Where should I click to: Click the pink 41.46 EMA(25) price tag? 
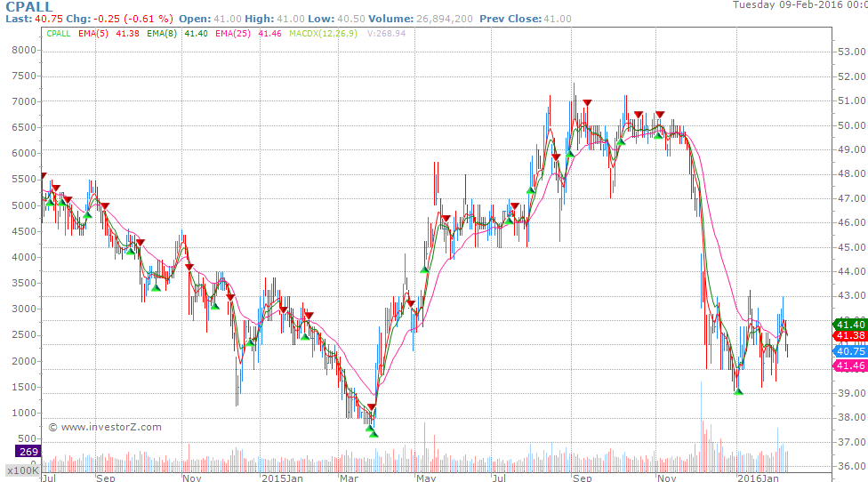pyautogui.click(x=849, y=366)
